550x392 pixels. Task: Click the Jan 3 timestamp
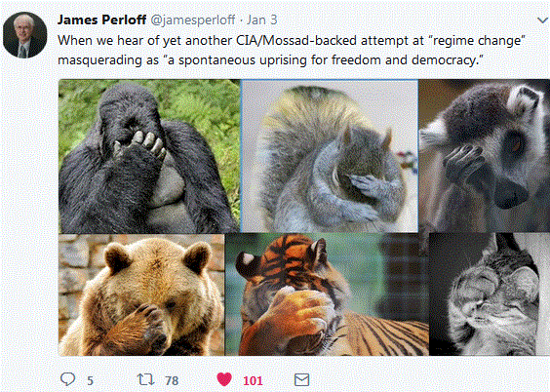(261, 20)
